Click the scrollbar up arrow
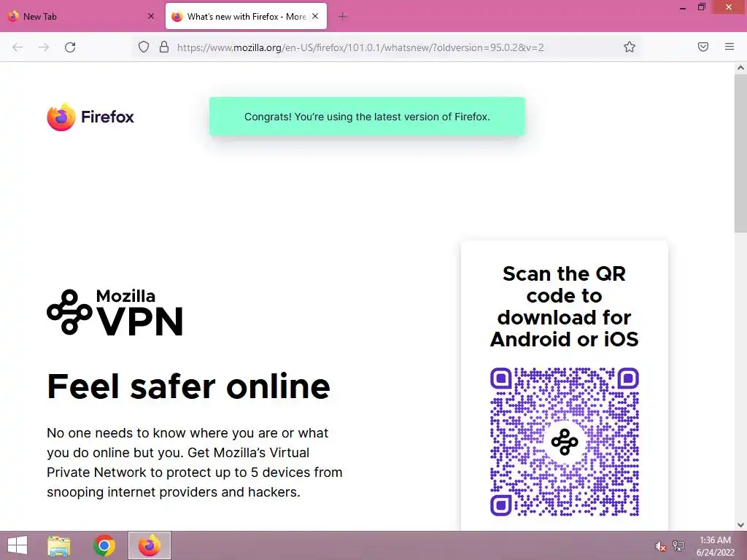The width and height of the screenshot is (747, 560). (x=740, y=68)
